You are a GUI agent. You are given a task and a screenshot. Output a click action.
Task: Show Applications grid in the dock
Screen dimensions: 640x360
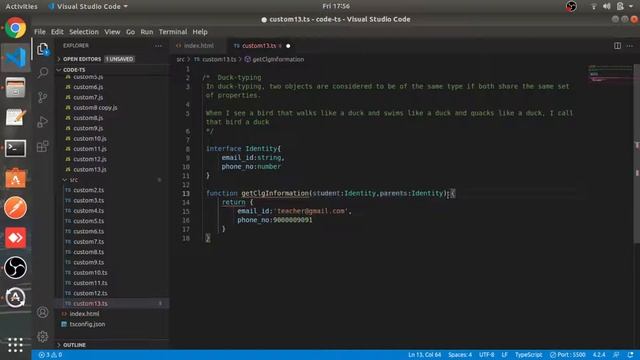pos(16,345)
